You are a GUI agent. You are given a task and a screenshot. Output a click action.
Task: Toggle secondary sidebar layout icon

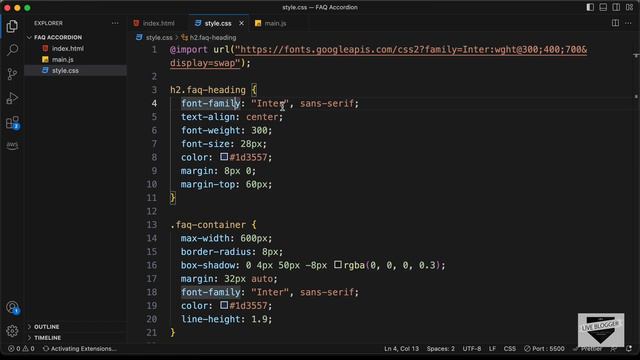tap(616, 7)
